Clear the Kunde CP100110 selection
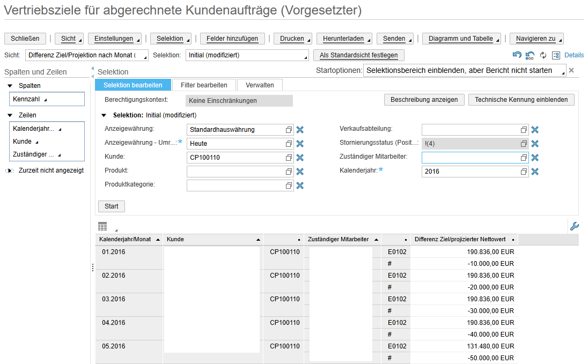The height and width of the screenshot is (364, 588). click(x=300, y=158)
